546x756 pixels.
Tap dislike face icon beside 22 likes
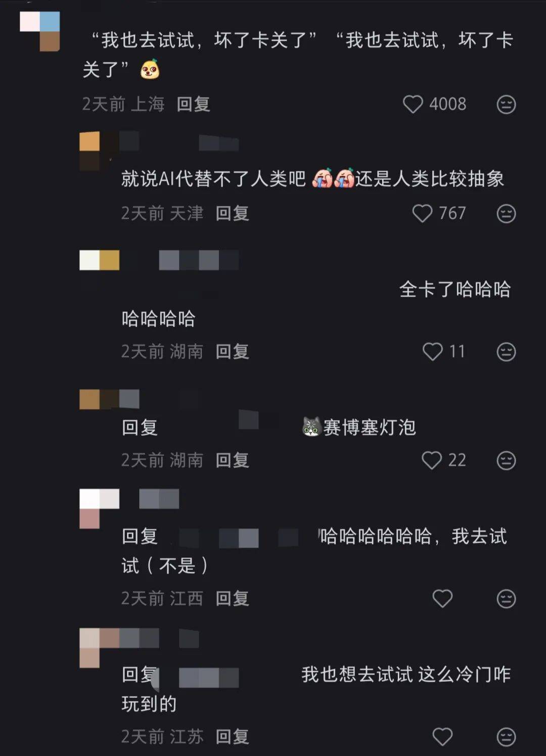pos(506,460)
